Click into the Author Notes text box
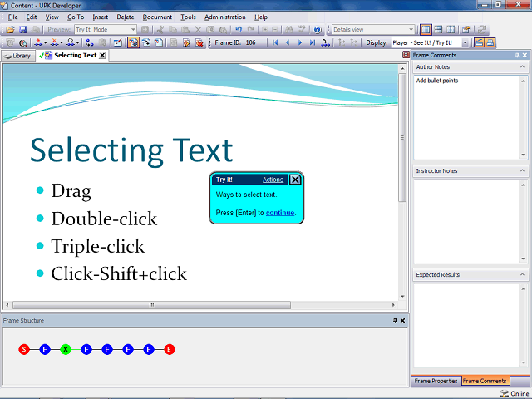The height and width of the screenshot is (399, 532). pyautogui.click(x=467, y=118)
